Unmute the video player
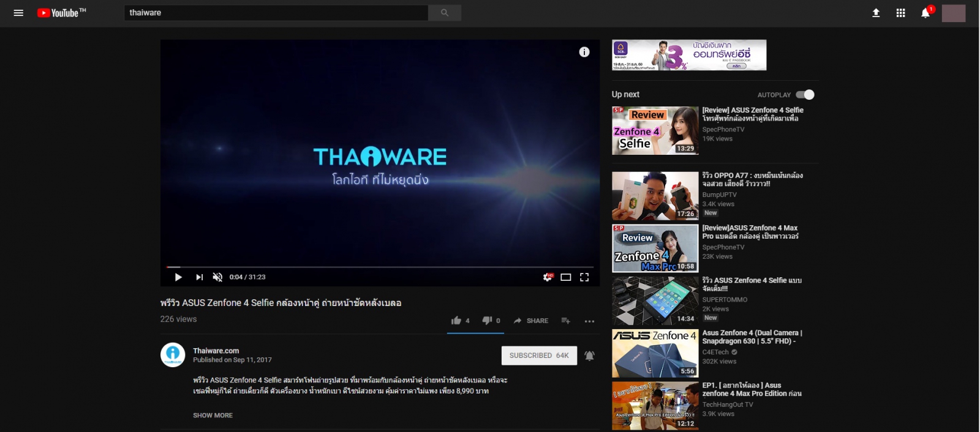The width and height of the screenshot is (980, 432). click(217, 277)
